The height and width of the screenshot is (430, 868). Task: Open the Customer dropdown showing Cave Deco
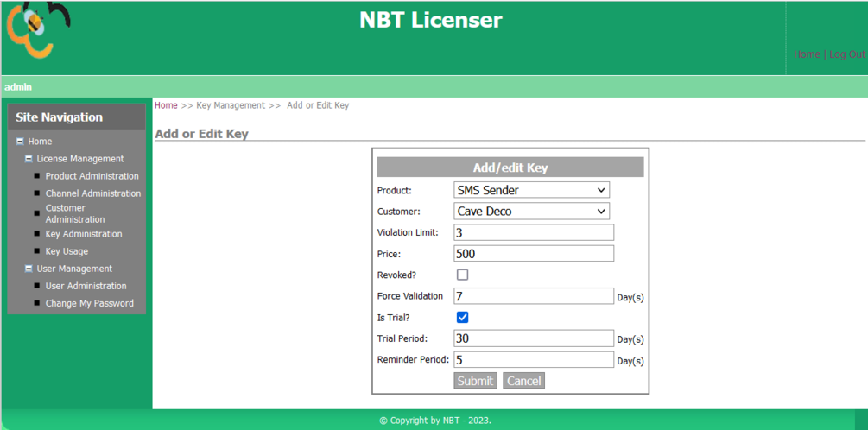tap(531, 211)
